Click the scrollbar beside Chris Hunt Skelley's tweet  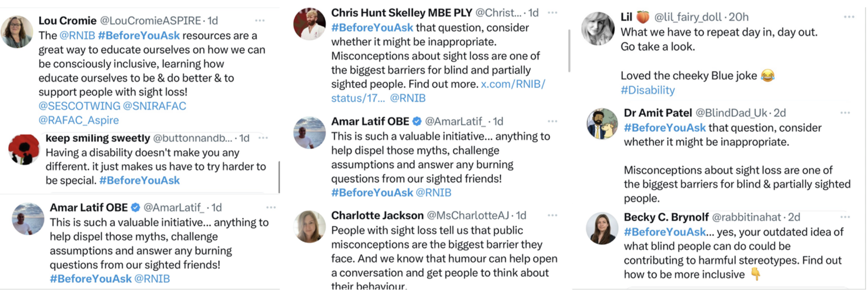point(569,51)
